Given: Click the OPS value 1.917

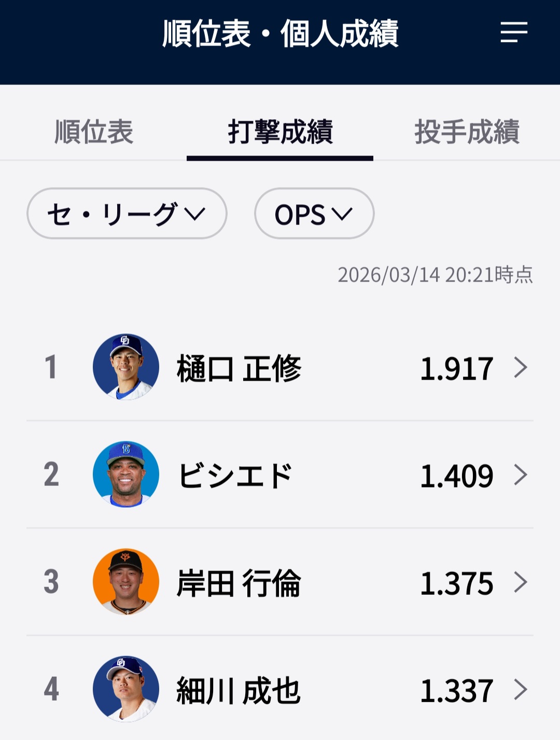Looking at the screenshot, I should [x=456, y=369].
